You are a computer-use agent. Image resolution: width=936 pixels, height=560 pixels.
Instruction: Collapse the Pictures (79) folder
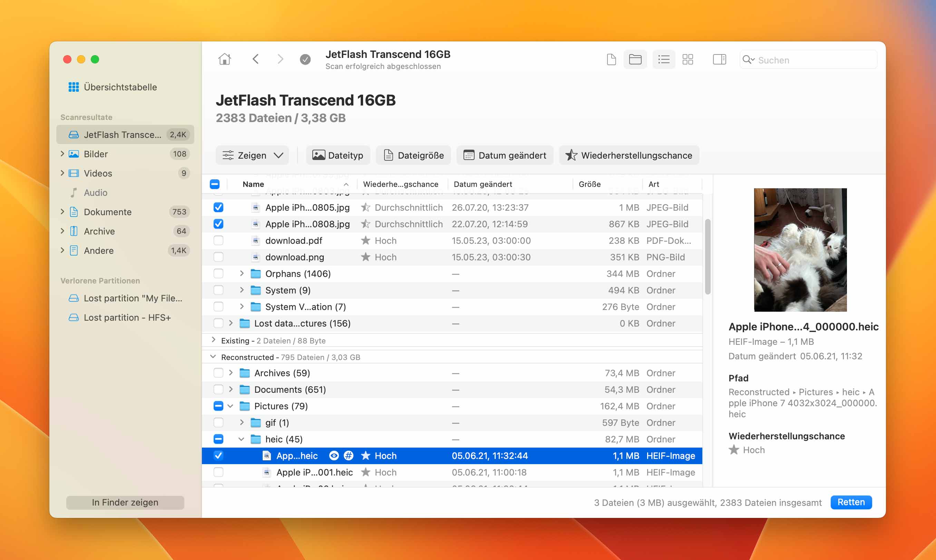(231, 406)
